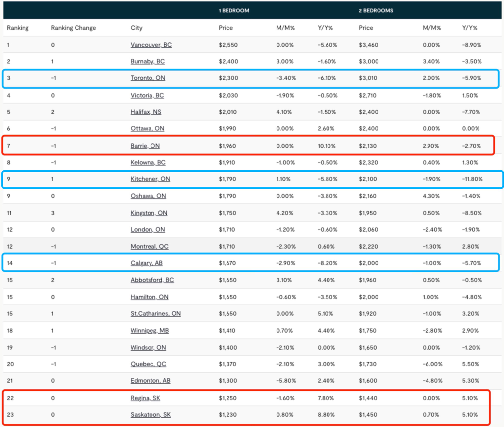This screenshot has width=504, height=427.
Task: Click the 1 BEDROOM header label
Action: pyautogui.click(x=234, y=10)
